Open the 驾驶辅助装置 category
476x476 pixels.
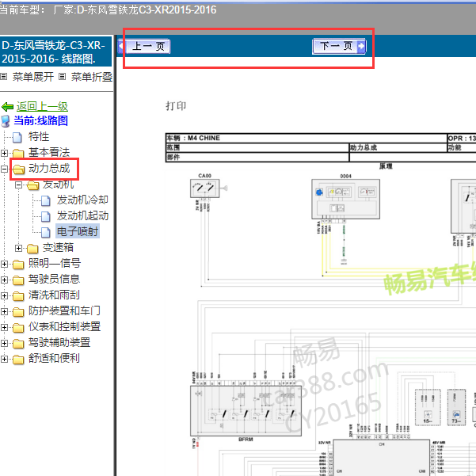pyautogui.click(x=59, y=342)
